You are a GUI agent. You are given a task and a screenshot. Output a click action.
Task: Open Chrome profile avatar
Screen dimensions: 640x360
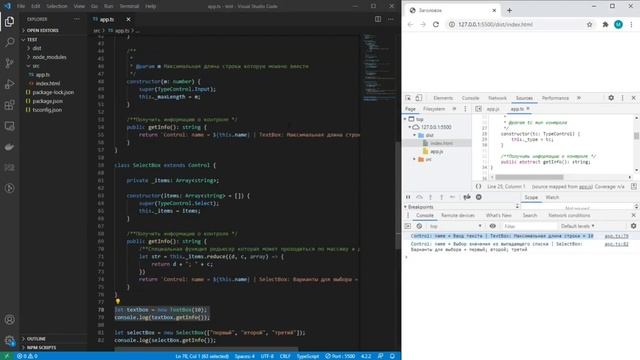[618, 24]
